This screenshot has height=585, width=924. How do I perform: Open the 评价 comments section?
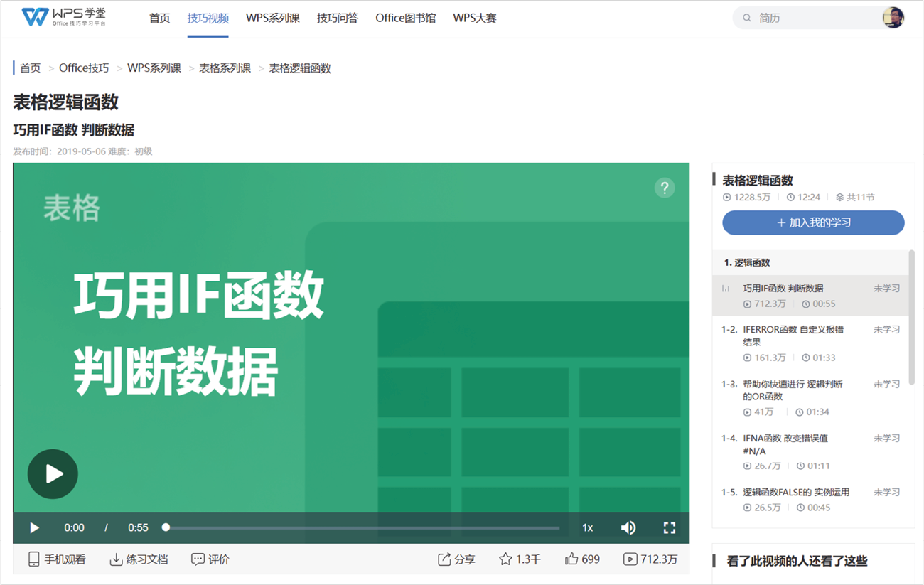(x=210, y=559)
